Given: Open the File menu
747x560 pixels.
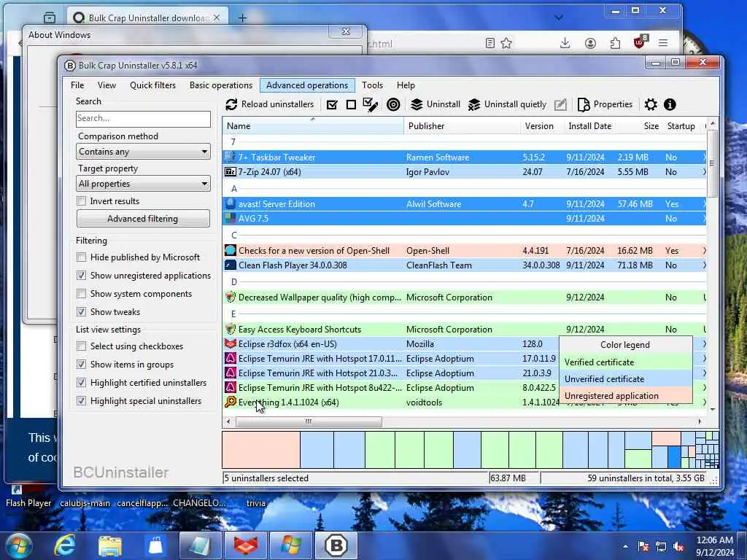Looking at the screenshot, I should tap(77, 85).
